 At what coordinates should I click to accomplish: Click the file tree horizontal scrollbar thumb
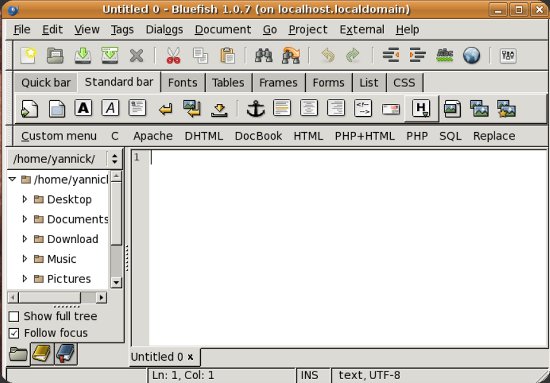[x=50, y=298]
